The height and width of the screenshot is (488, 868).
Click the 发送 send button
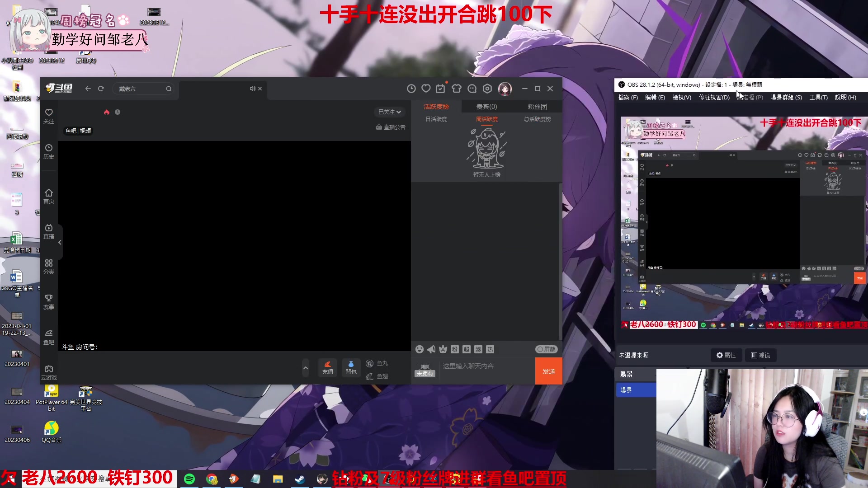click(549, 371)
